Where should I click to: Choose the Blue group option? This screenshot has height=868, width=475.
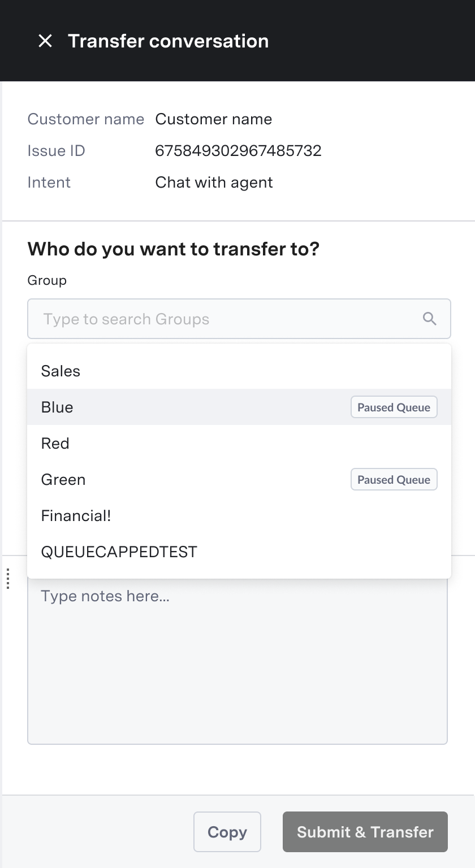(239, 407)
